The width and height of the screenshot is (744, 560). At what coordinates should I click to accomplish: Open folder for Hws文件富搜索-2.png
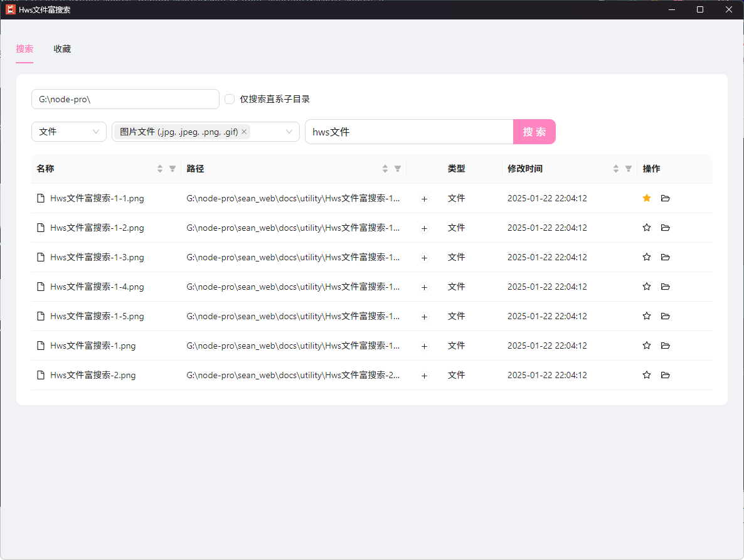pos(666,375)
